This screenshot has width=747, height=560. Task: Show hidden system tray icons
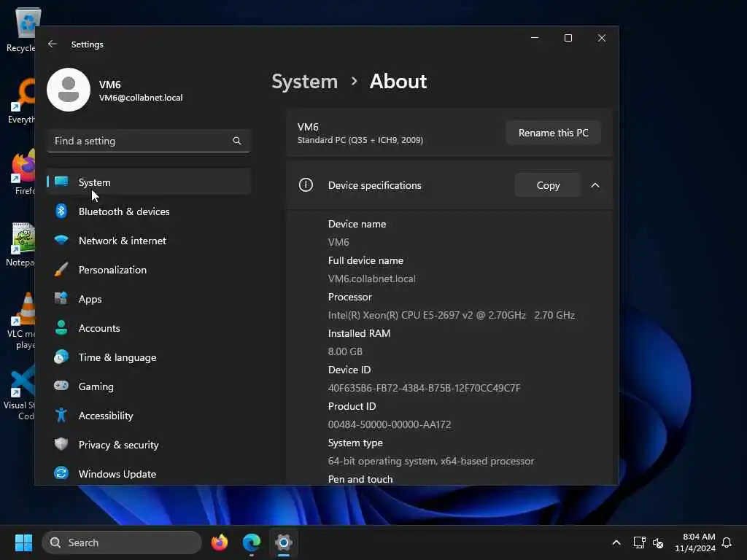(616, 542)
